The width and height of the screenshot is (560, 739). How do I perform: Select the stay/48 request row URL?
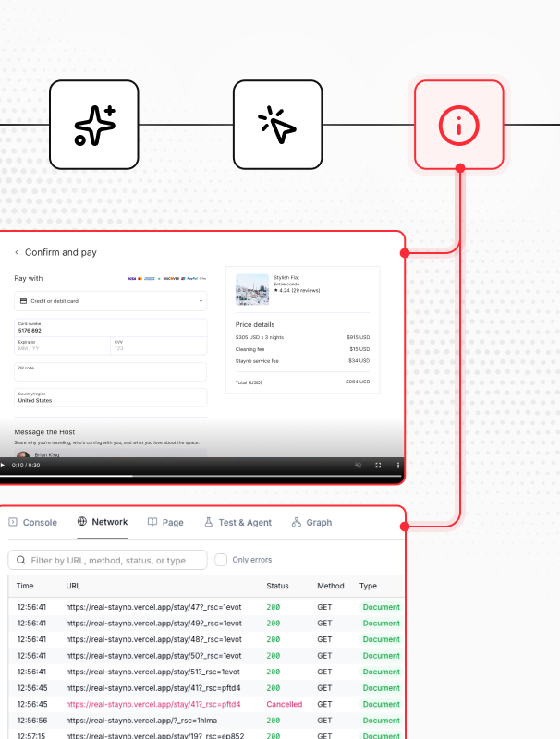tap(153, 639)
